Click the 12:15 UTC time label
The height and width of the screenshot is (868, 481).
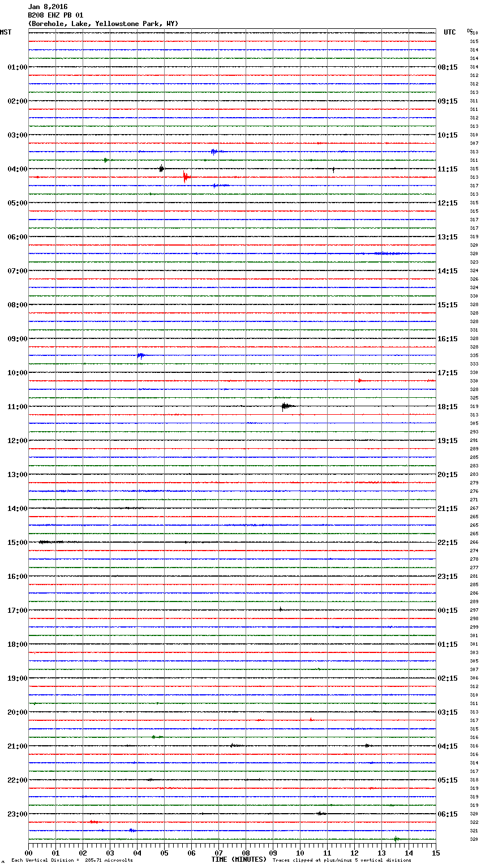448,203
